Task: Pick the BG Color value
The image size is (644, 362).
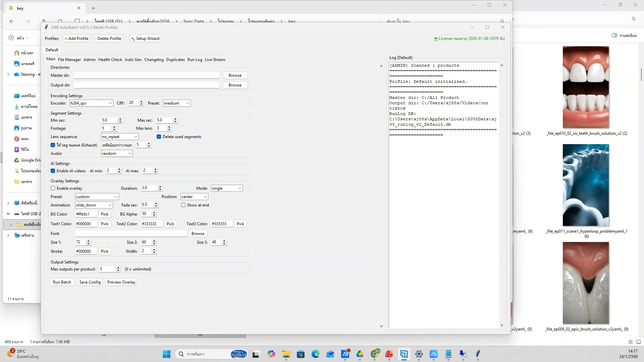Action: (x=105, y=214)
